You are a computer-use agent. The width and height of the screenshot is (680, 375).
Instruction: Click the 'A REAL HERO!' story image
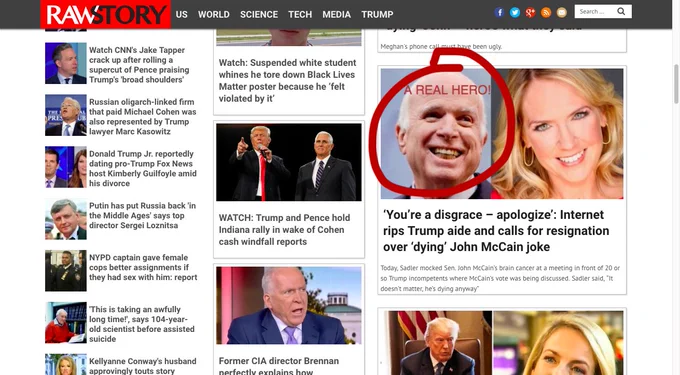tap(502, 134)
